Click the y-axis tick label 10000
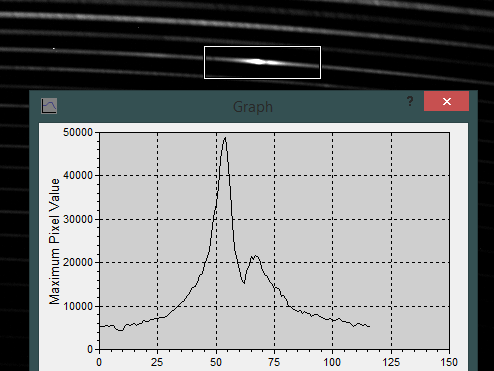This screenshot has width=494, height=371. tap(78, 306)
